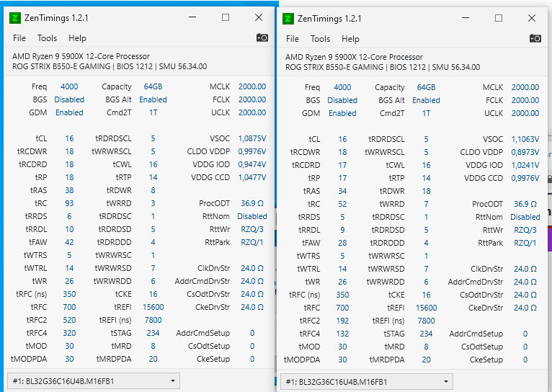Viewport: 552px width, 392px height.
Task: Click tFAW value 28 in right window
Action: click(x=342, y=243)
